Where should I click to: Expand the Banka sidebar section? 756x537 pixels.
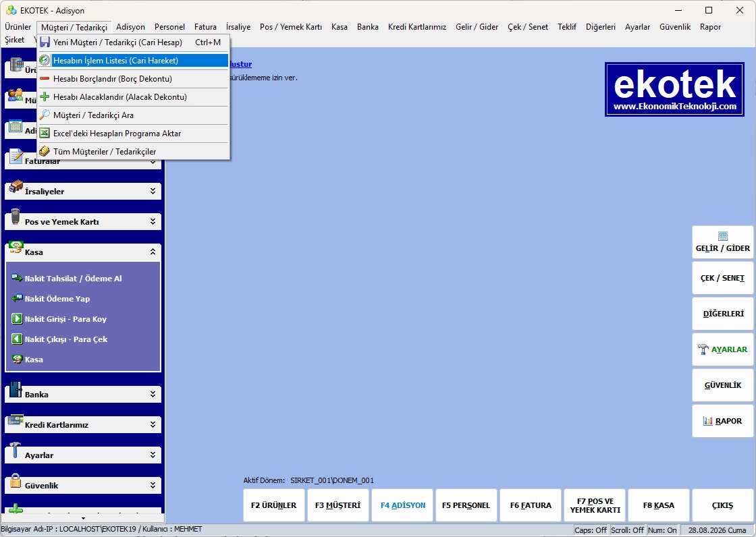click(x=153, y=394)
